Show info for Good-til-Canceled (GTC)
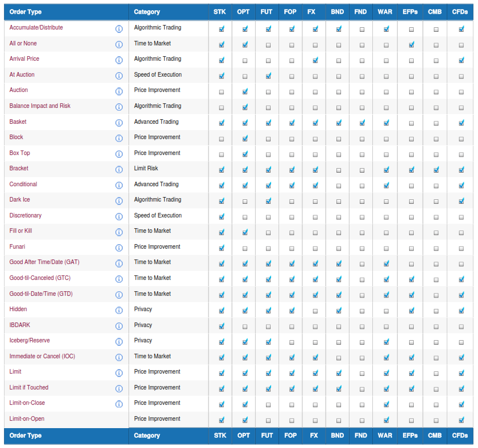The image size is (478, 448). pyautogui.click(x=119, y=279)
